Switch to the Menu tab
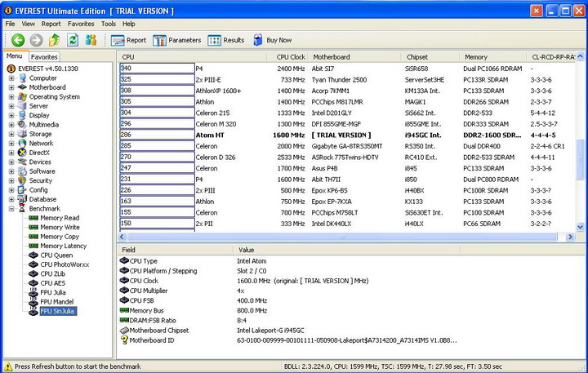This screenshot has width=588, height=373. click(14, 56)
